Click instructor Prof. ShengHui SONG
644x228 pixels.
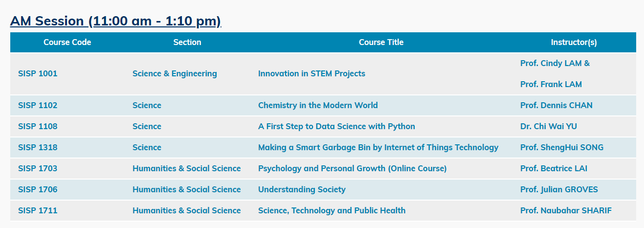point(562,147)
